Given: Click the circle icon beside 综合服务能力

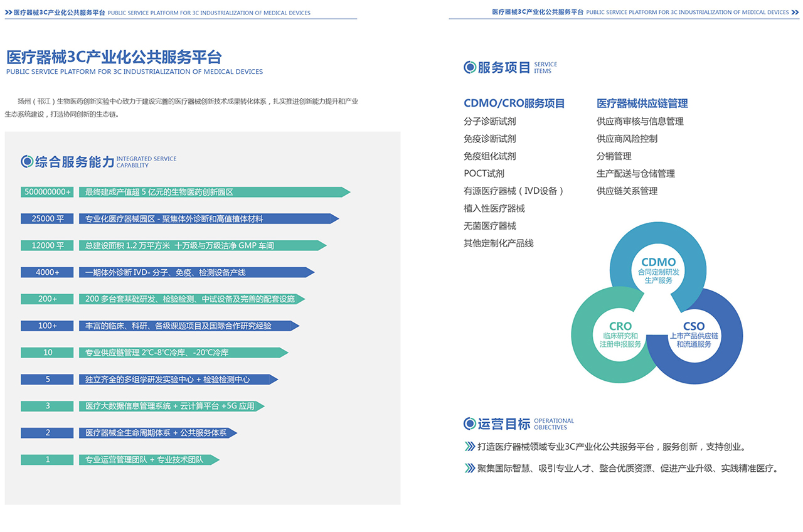Looking at the screenshot, I should [x=27, y=162].
